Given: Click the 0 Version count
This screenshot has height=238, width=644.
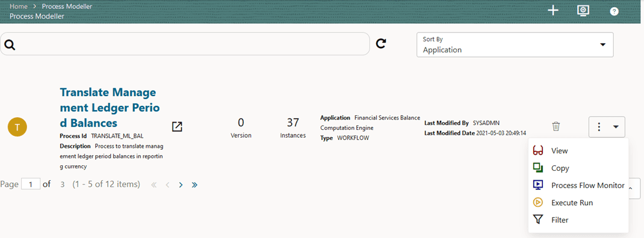Looking at the screenshot, I should 241,122.
